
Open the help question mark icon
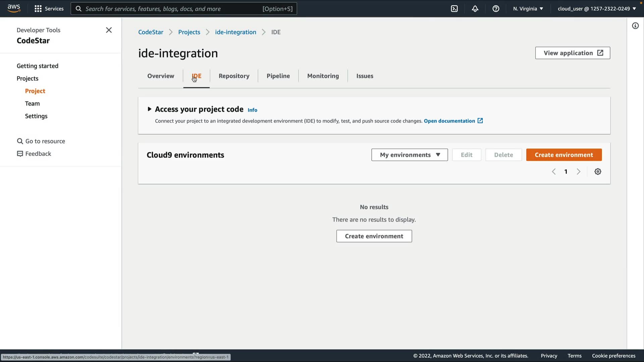[x=496, y=9]
